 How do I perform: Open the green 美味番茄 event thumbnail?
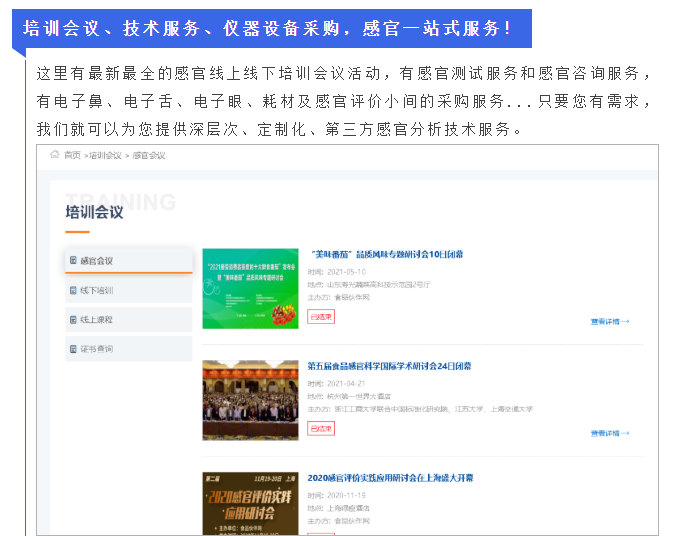tap(250, 289)
